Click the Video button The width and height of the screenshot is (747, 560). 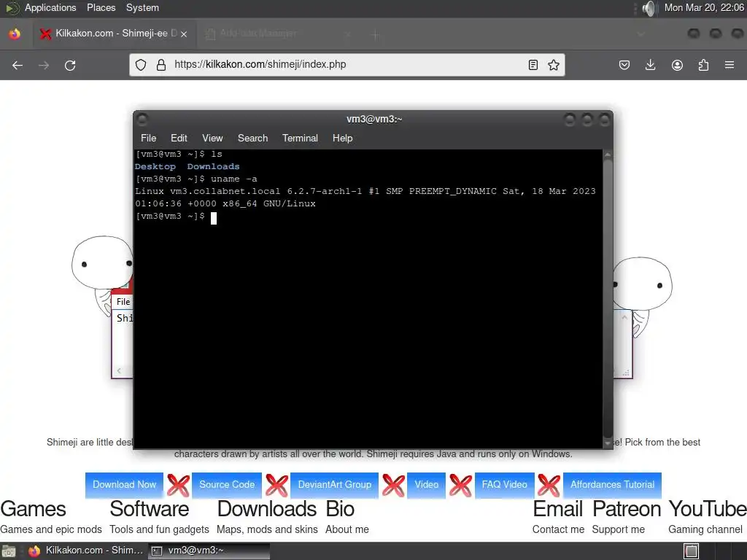426,484
